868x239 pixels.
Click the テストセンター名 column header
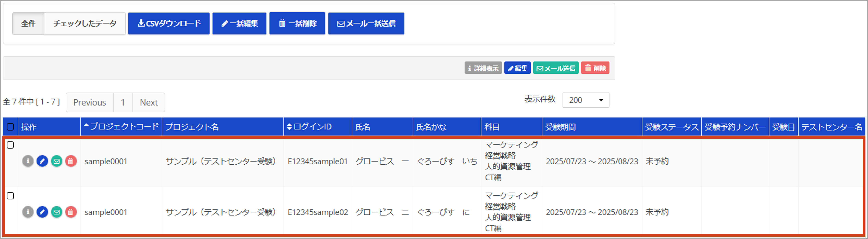[832, 127]
